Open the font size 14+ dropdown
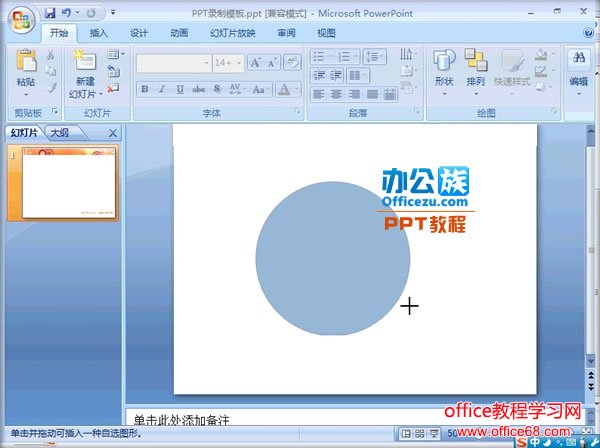This screenshot has height=448, width=600. pos(240,63)
